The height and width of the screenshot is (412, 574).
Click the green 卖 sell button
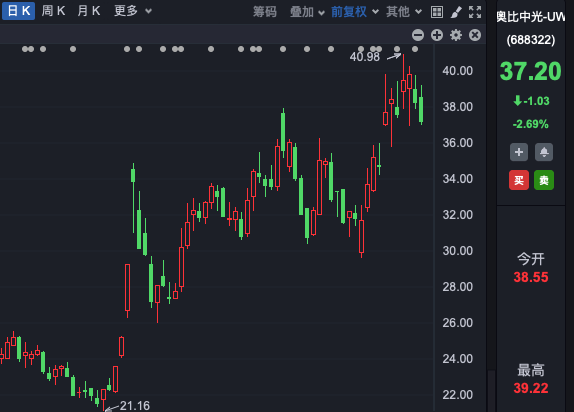coord(544,180)
